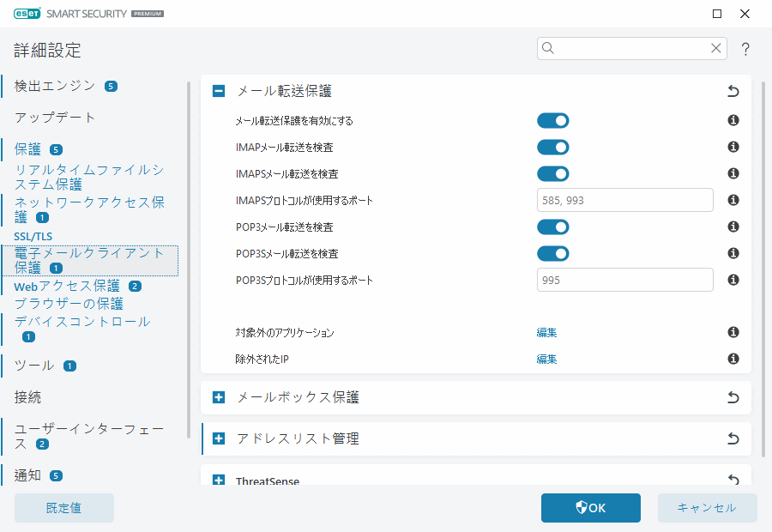
Task: Clear the search field with the X icon
Action: [x=716, y=48]
